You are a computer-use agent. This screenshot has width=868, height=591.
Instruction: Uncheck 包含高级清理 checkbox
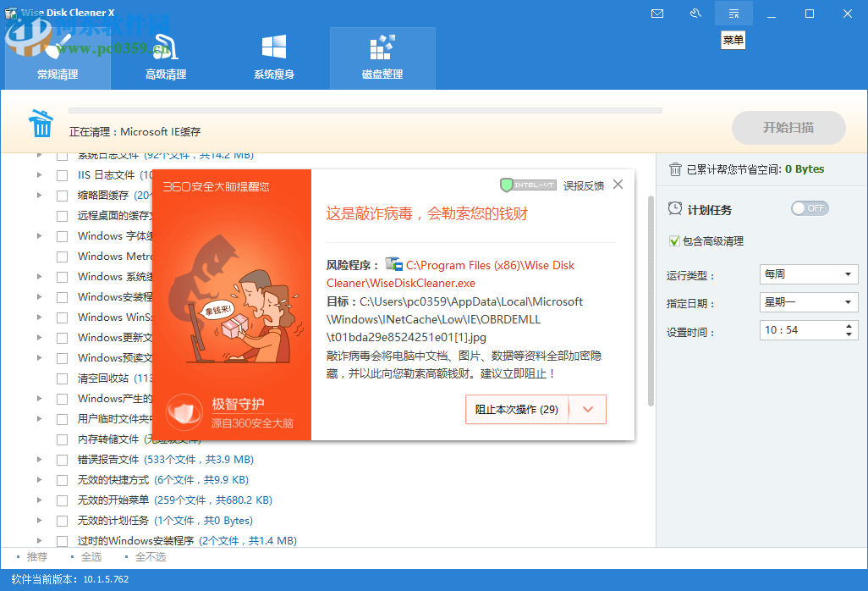pos(674,241)
